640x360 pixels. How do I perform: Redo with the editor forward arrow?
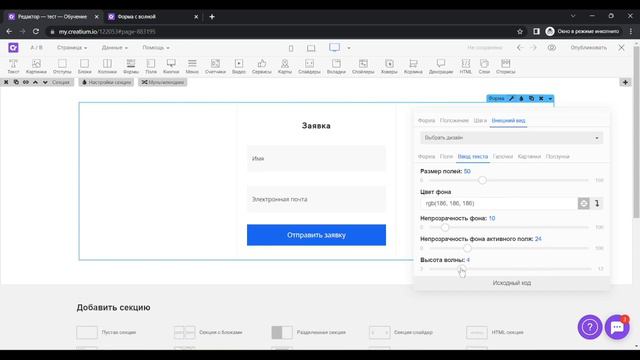tap(533, 48)
